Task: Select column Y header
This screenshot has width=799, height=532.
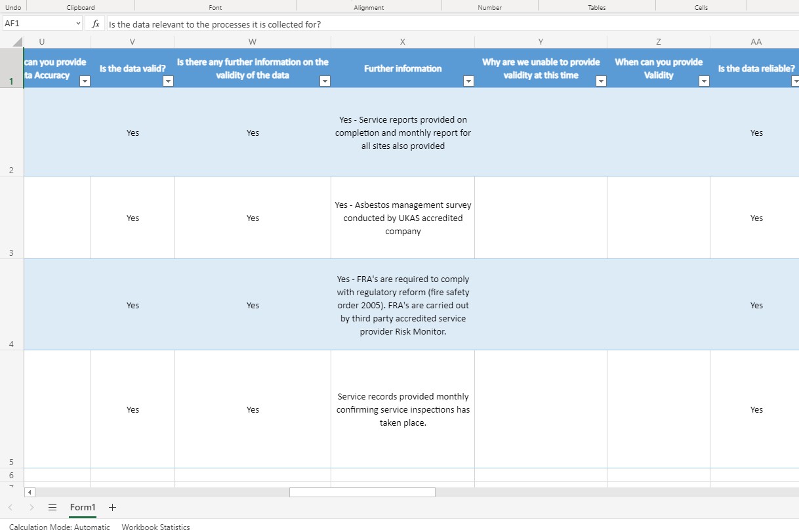Action: pos(541,41)
